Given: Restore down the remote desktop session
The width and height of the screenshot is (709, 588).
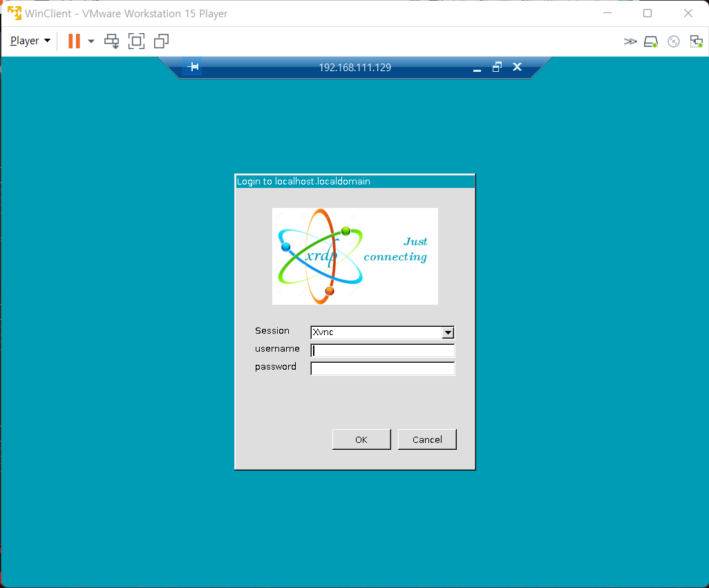Looking at the screenshot, I should point(497,67).
